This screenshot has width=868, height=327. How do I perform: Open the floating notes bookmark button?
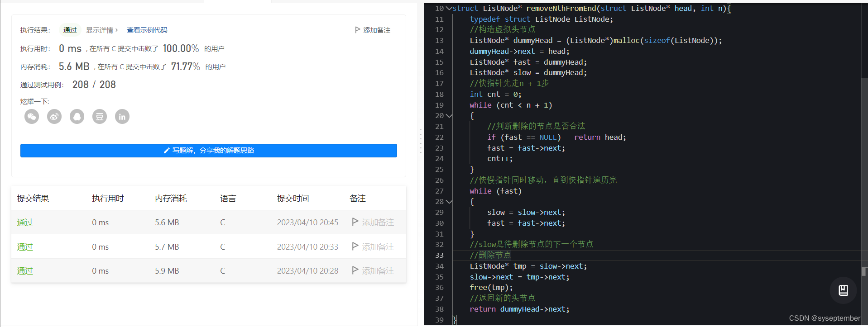pos(843,290)
